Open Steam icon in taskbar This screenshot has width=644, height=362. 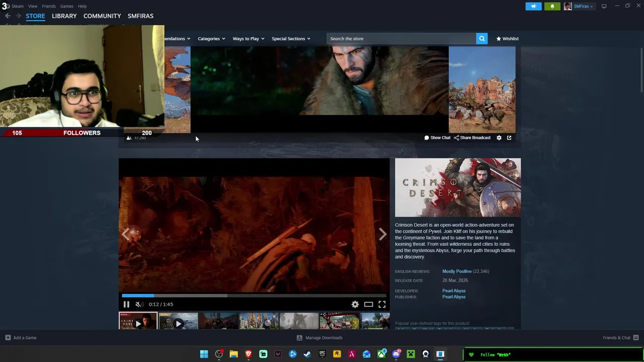307,354
